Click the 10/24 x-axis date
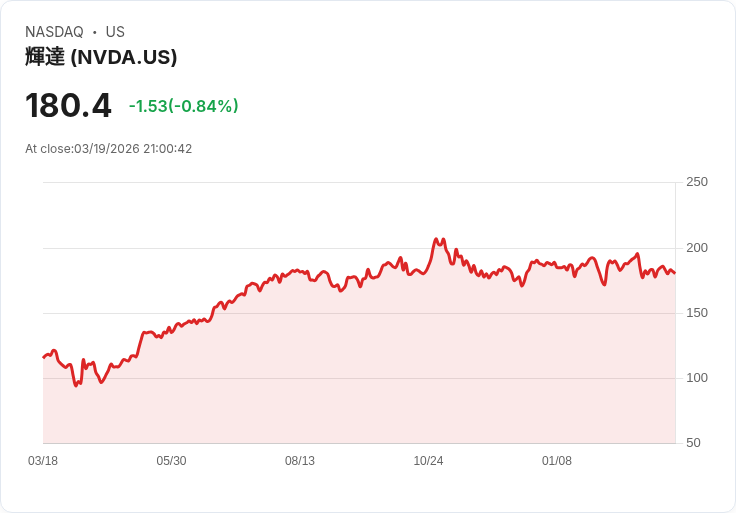736x513 pixels. point(428,461)
